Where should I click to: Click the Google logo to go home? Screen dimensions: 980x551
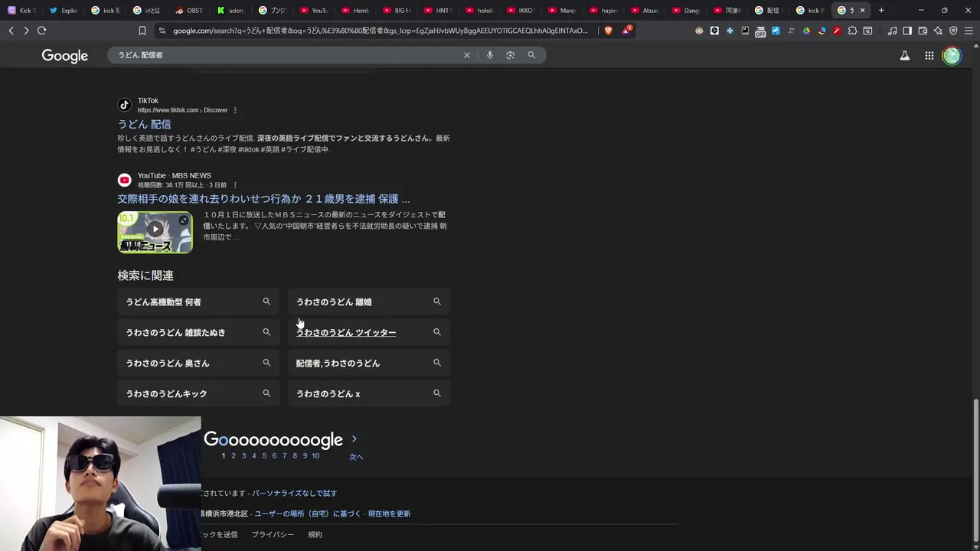pyautogui.click(x=65, y=56)
